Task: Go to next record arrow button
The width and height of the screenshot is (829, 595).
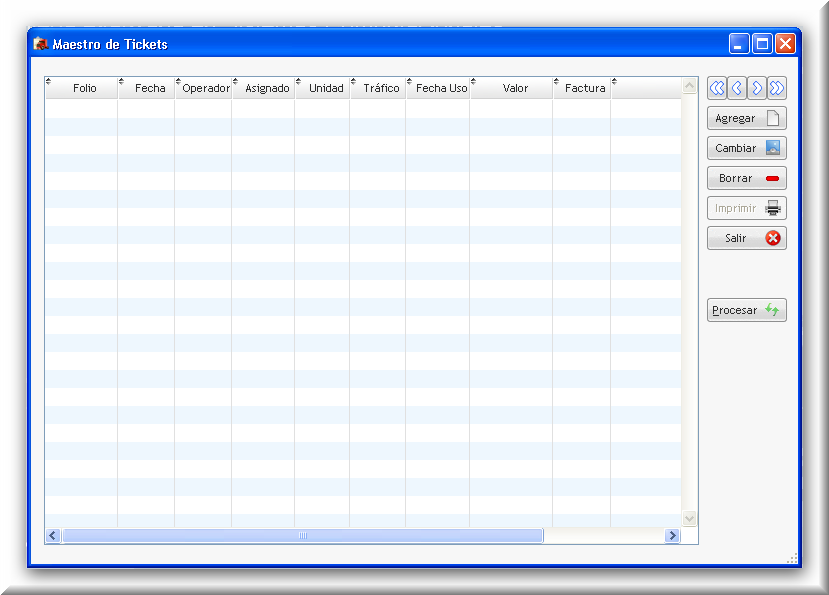Action: [x=757, y=88]
